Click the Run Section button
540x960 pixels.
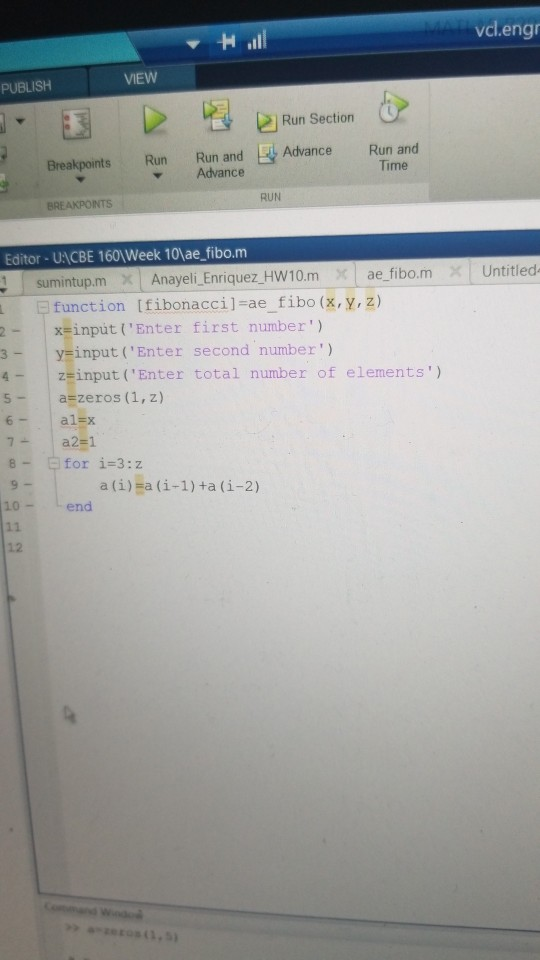tap(306, 120)
